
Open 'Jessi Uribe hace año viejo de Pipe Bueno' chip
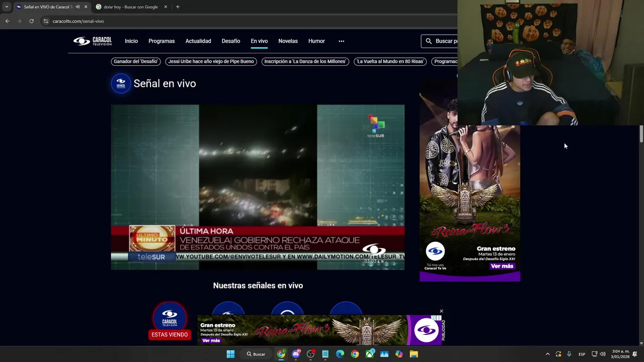point(211,61)
